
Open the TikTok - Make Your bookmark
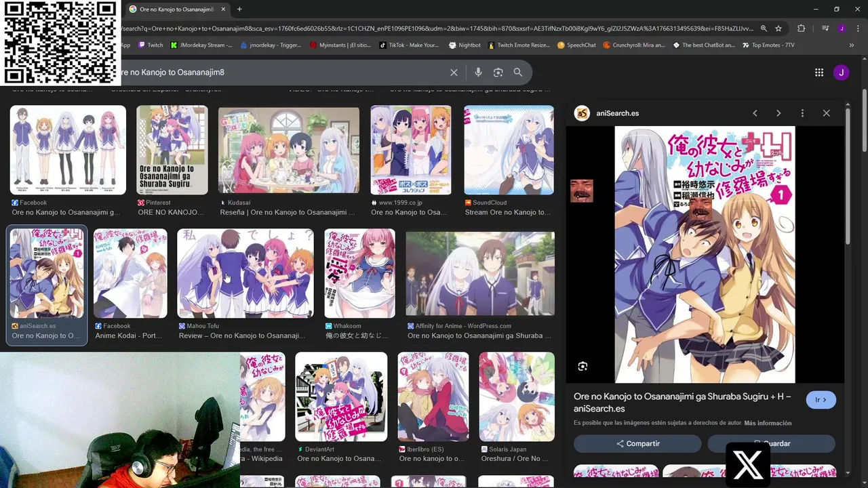click(409, 45)
